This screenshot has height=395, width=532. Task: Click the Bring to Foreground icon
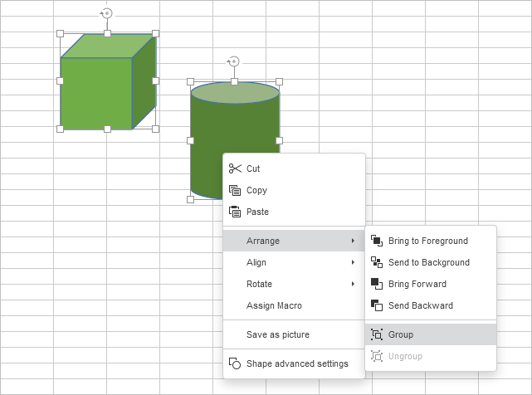[x=377, y=241]
